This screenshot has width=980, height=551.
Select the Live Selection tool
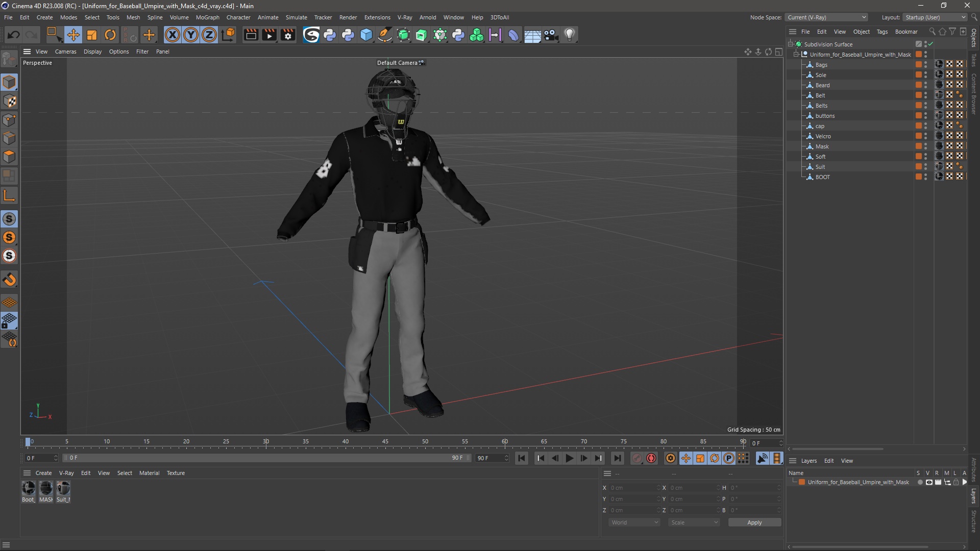54,35
